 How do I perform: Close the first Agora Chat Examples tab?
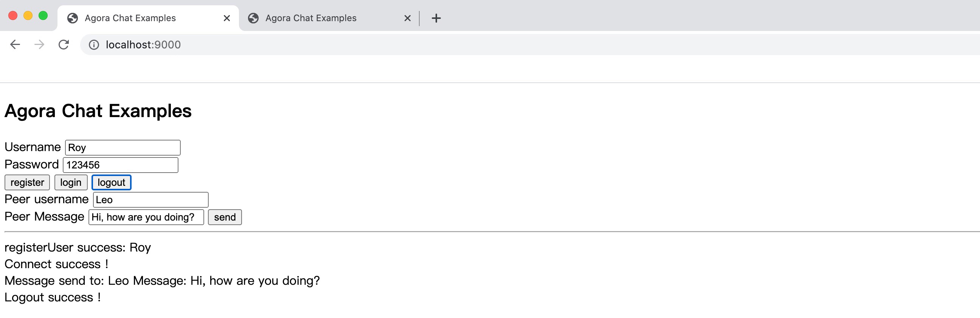(x=227, y=18)
